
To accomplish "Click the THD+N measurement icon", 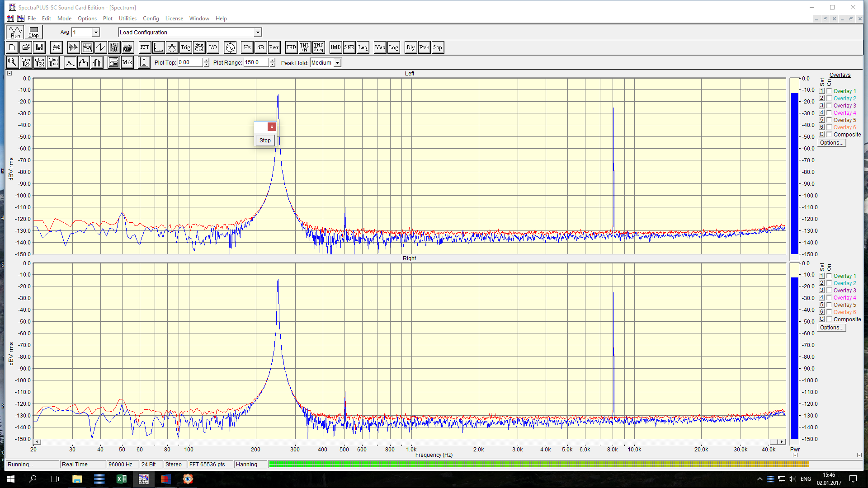I will [305, 47].
